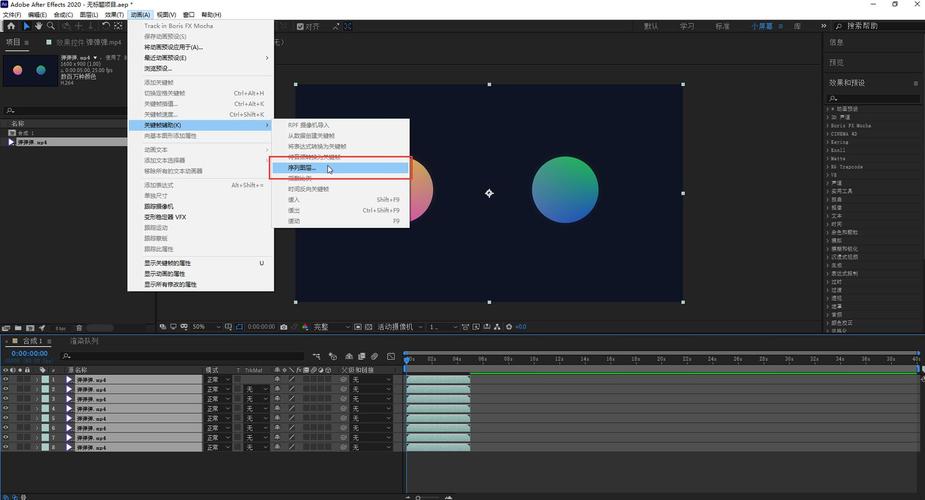The width and height of the screenshot is (925, 500).
Task: Click the show channel RGB icon in viewer
Action: 305,327
